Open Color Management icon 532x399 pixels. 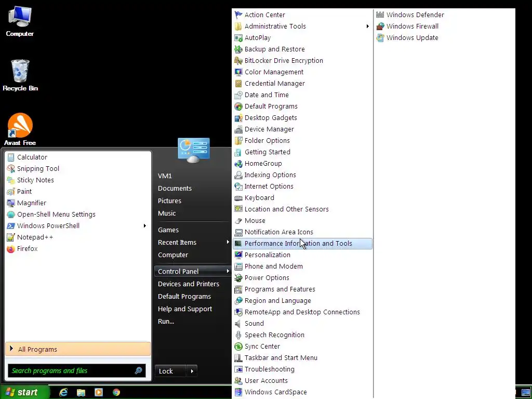click(x=238, y=72)
